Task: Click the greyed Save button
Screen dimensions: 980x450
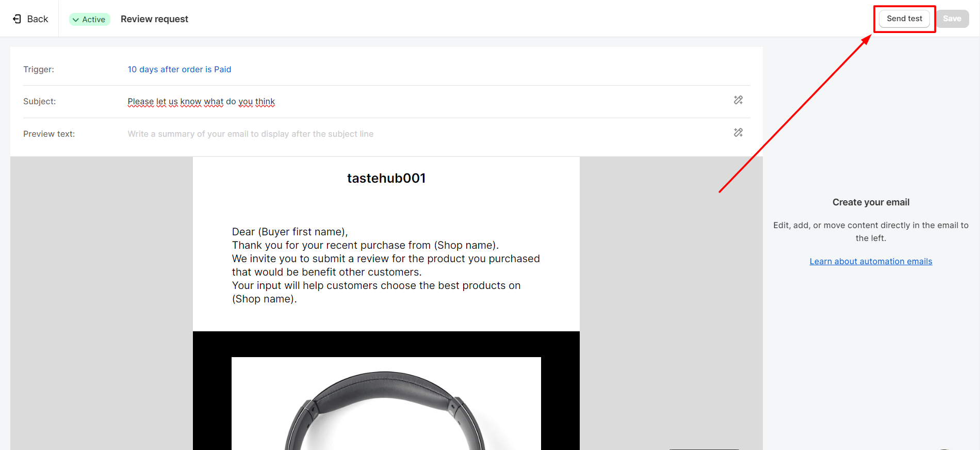Action: click(x=952, y=19)
